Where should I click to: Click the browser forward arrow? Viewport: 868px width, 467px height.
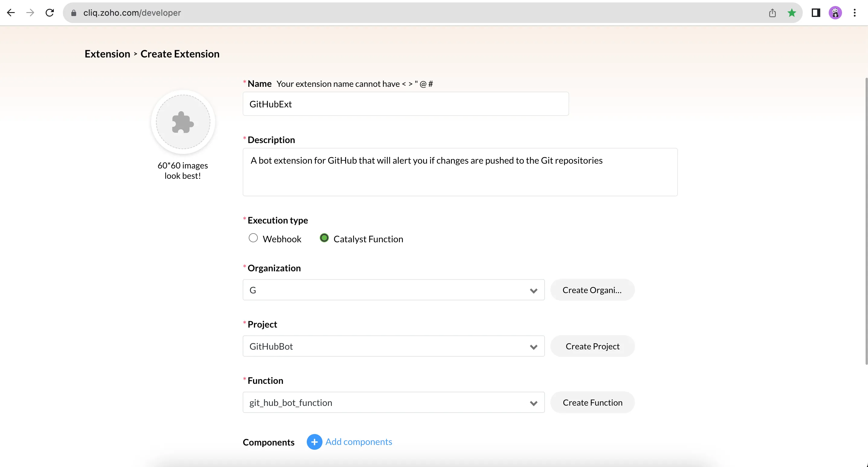pos(30,13)
